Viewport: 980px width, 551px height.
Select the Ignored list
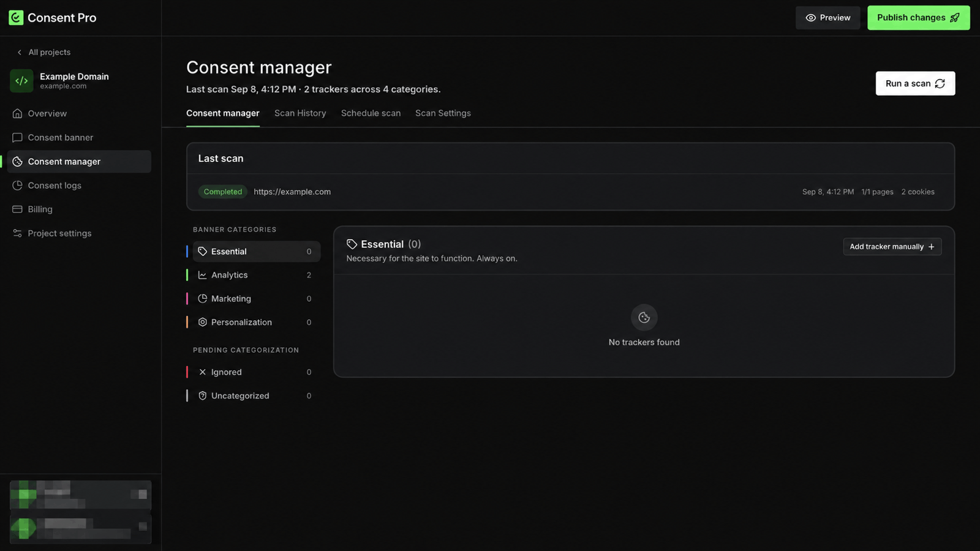[x=256, y=372]
